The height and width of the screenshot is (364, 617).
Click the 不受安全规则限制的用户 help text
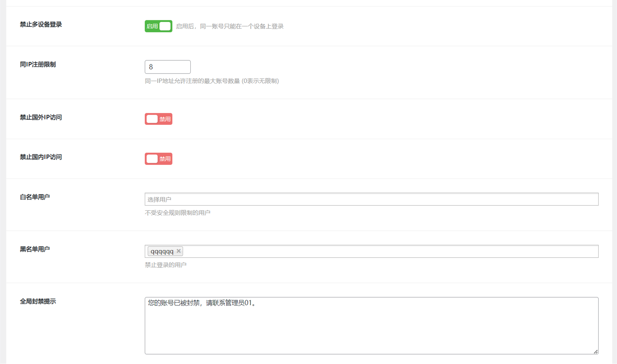[x=177, y=213]
